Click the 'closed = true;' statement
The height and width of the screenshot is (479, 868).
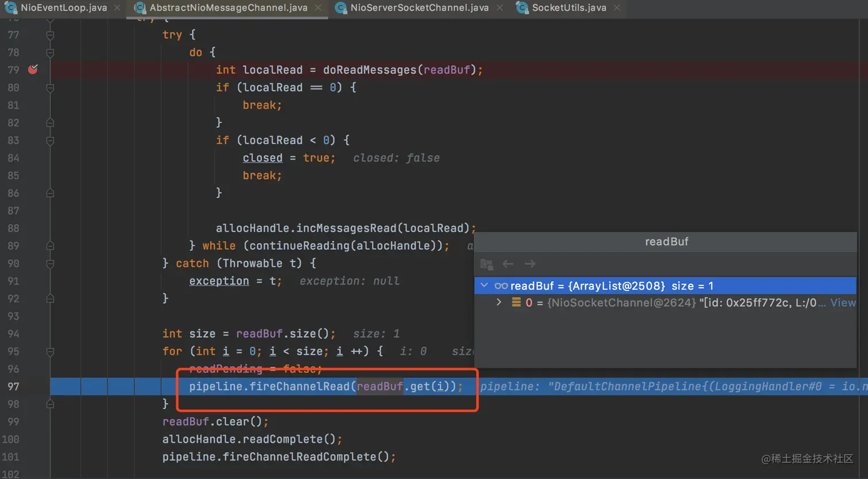pos(289,158)
